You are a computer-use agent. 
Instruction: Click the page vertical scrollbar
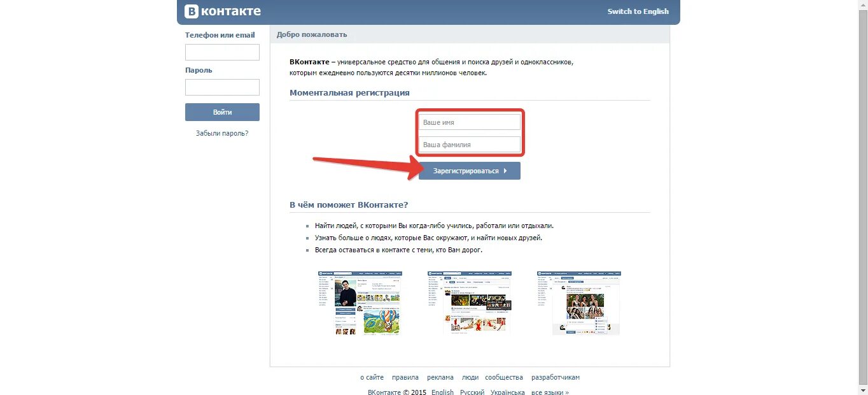pos(863,197)
